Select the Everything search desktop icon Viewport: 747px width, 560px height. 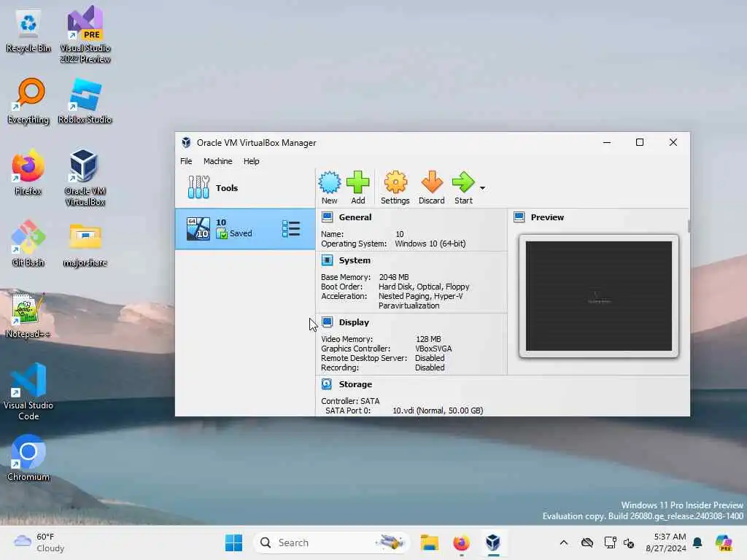[x=28, y=101]
